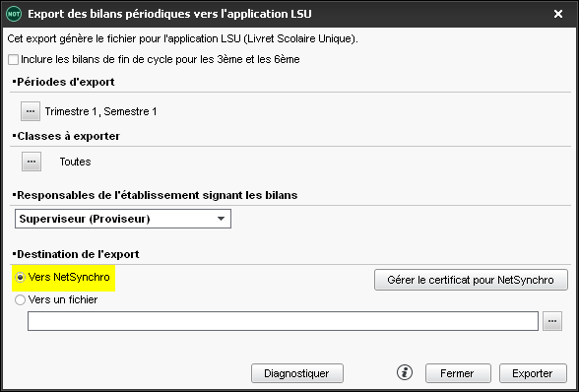Close the LSU export dialog with X
The height and width of the screenshot is (392, 579).
[558, 14]
